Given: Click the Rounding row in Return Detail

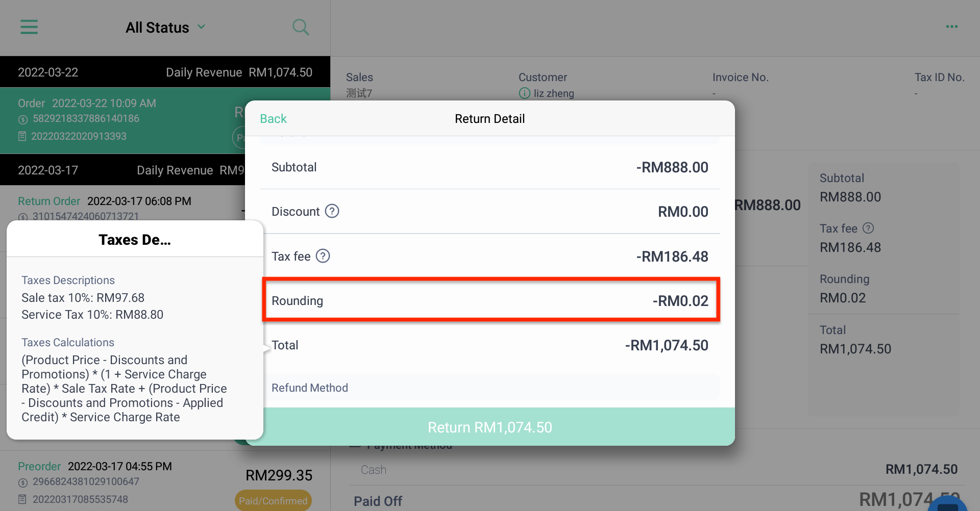Looking at the screenshot, I should pyautogui.click(x=490, y=300).
